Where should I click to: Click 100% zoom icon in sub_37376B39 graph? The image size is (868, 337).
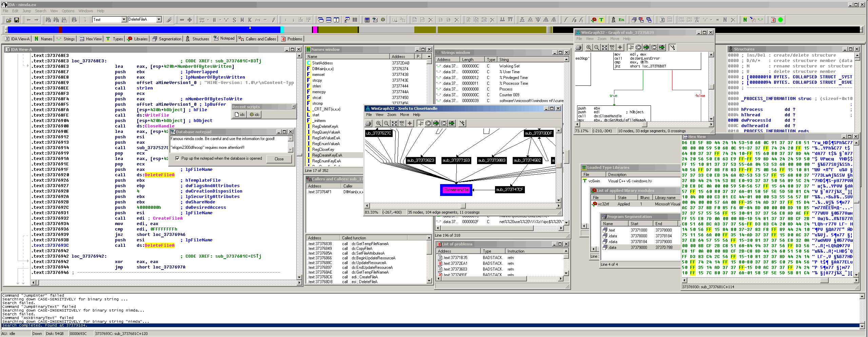pyautogui.click(x=612, y=47)
